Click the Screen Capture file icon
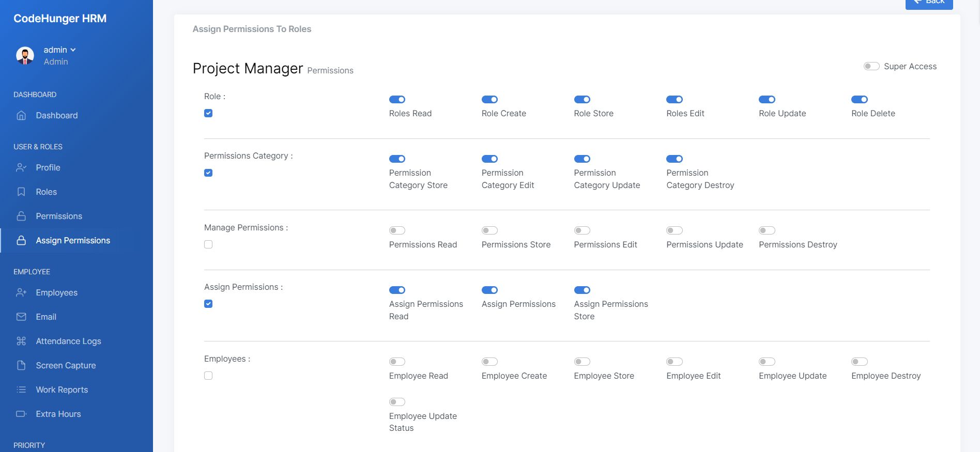980x452 pixels. 21,365
